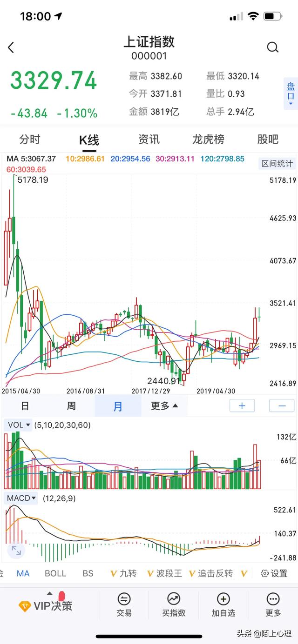This screenshot has height=644, width=298.
Task: Open the search magnifier icon
Action: pos(272,47)
